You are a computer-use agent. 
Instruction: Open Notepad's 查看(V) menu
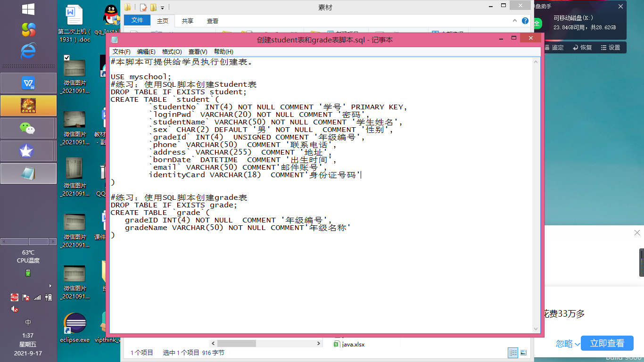[x=198, y=52]
